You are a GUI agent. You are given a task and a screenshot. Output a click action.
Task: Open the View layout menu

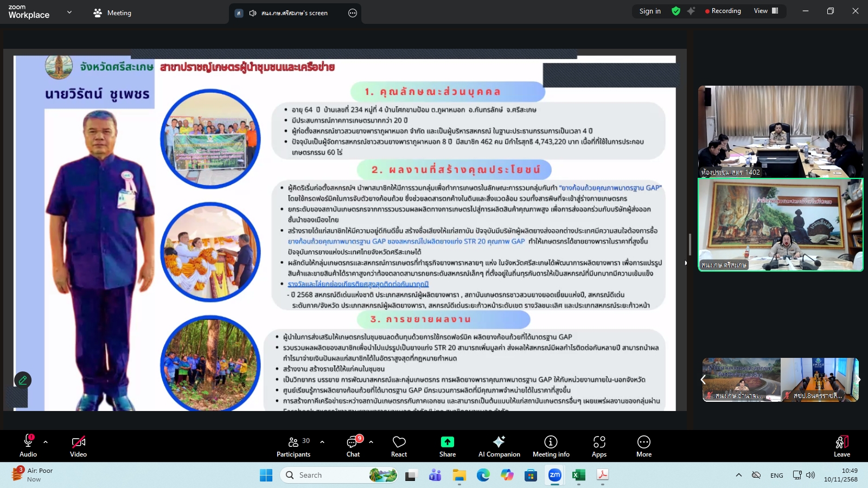tap(765, 11)
